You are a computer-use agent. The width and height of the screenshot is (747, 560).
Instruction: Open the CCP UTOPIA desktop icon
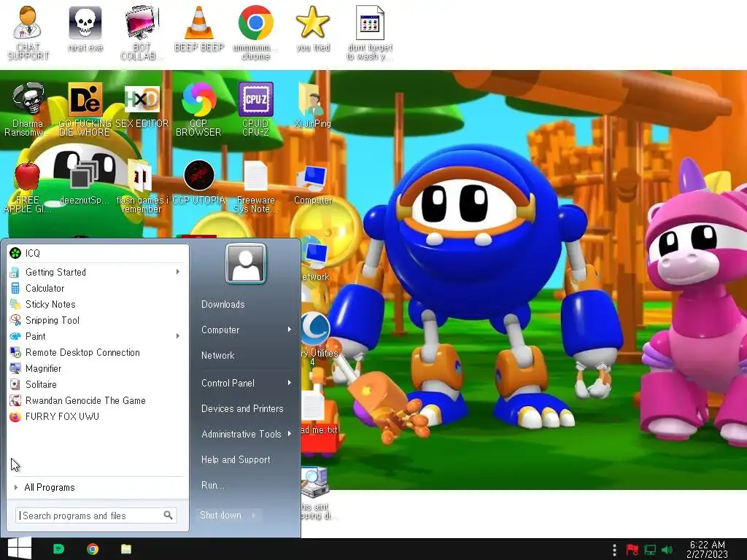click(198, 182)
